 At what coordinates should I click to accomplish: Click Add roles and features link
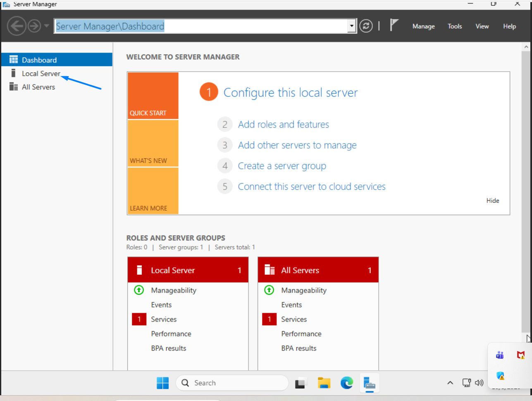coord(284,124)
